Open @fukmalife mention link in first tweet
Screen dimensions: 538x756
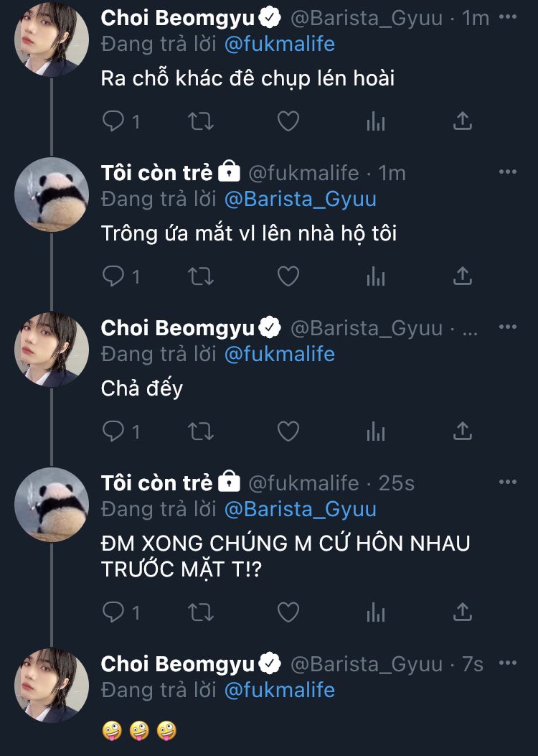(x=279, y=45)
